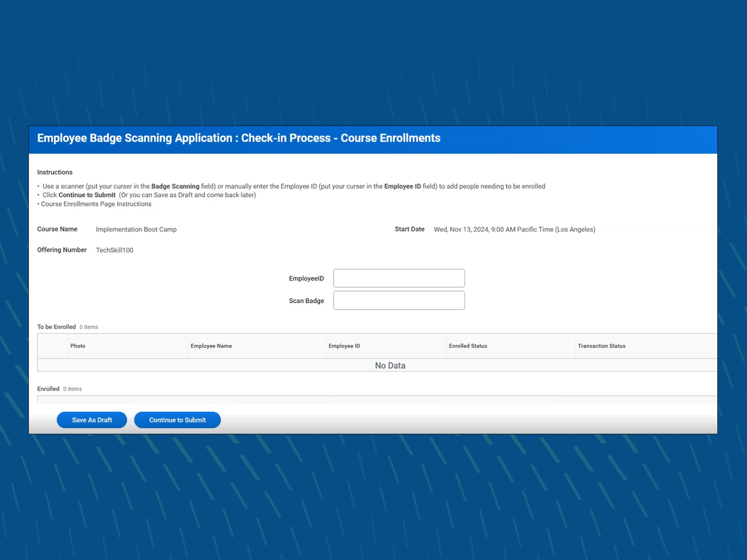The width and height of the screenshot is (747, 560).
Task: Click inside the EmployeeID input field
Action: 398,278
